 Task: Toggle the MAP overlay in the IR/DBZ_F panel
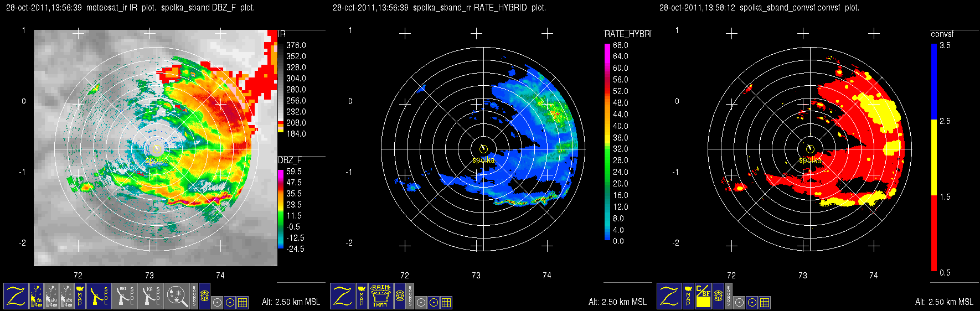(x=80, y=296)
